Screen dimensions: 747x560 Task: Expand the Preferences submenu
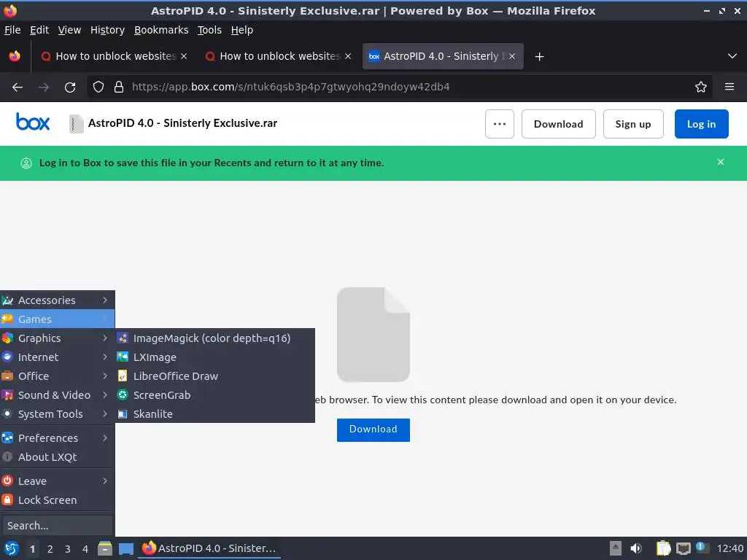57,438
